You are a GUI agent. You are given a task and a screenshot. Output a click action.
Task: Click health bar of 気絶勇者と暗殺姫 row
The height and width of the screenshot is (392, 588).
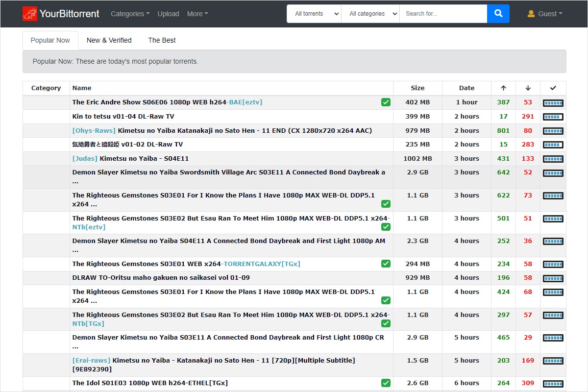coord(553,145)
